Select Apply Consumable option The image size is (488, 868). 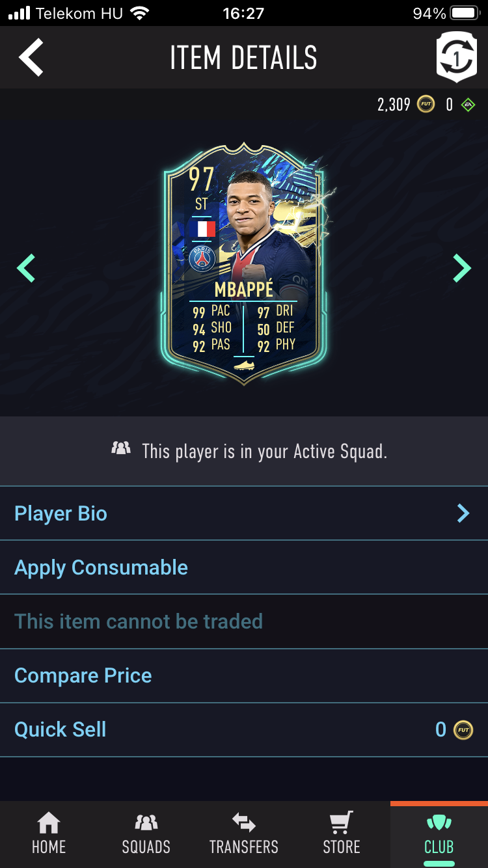click(244, 567)
